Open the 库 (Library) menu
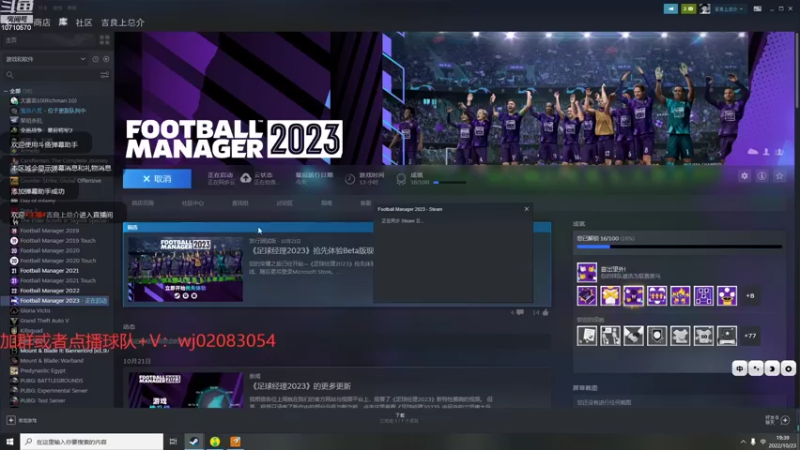 click(x=63, y=22)
